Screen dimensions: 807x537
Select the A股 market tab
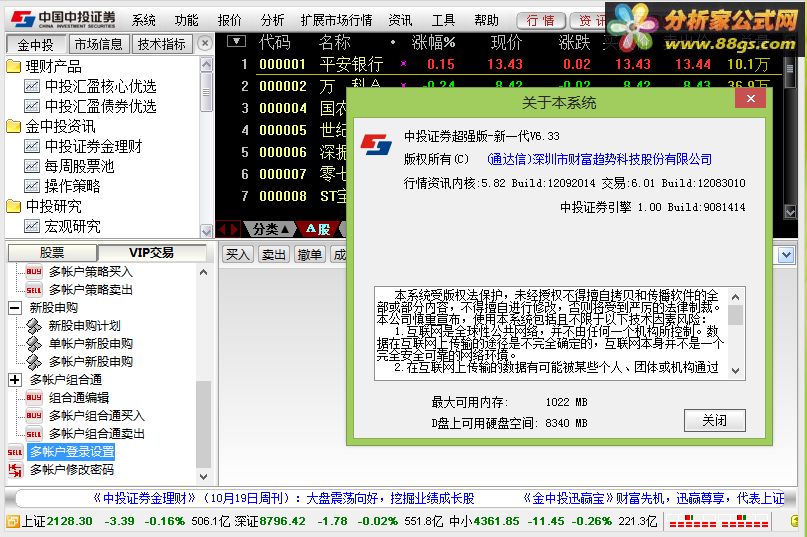pyautogui.click(x=318, y=229)
